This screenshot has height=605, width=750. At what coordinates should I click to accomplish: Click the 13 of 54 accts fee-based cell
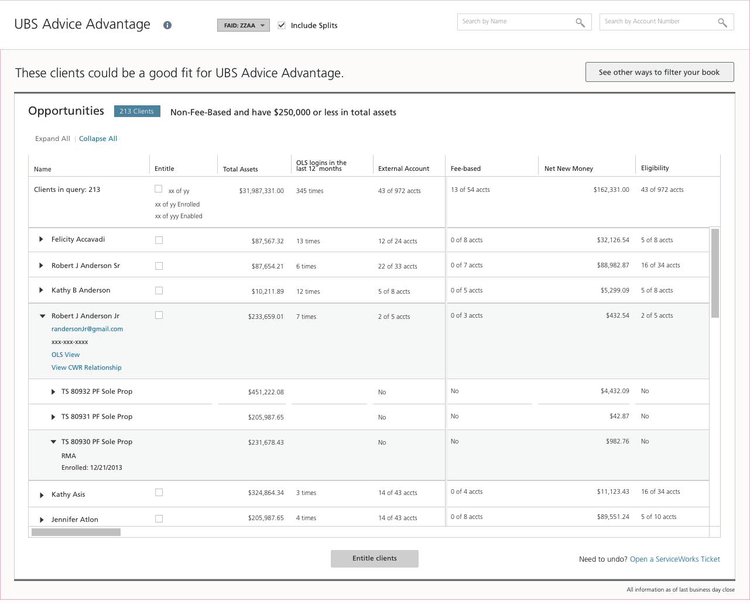coord(470,190)
